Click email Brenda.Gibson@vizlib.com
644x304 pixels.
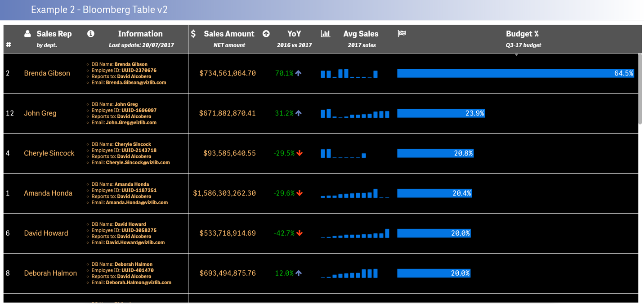pos(136,83)
